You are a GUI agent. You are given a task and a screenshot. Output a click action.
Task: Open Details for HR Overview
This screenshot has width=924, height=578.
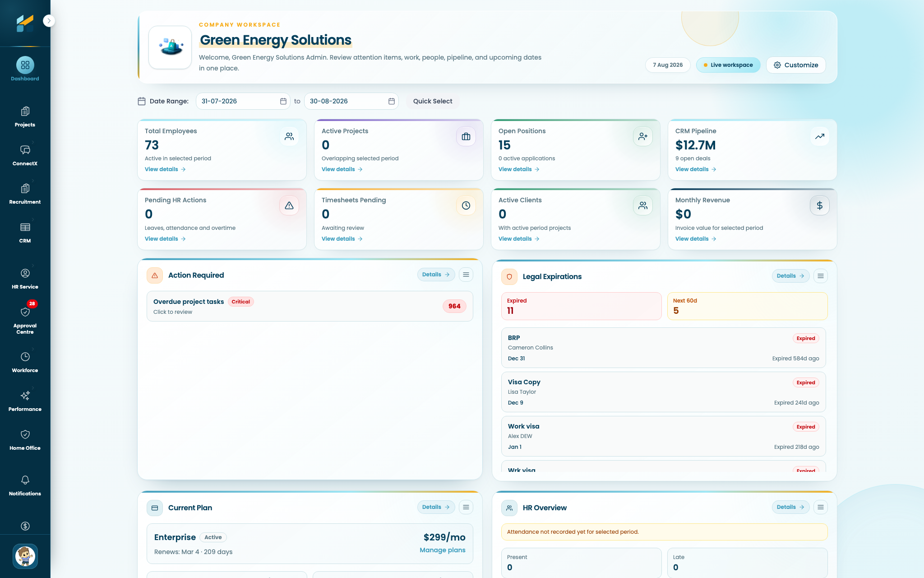[x=790, y=507]
